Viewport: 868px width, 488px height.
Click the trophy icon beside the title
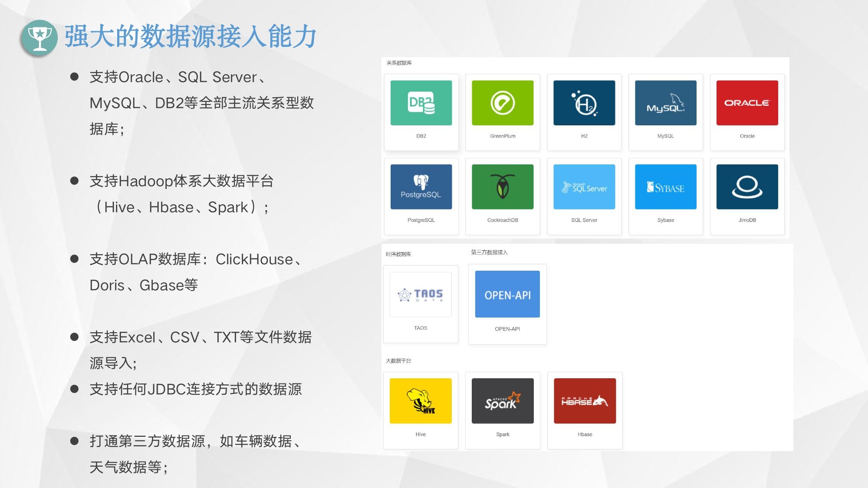click(39, 38)
